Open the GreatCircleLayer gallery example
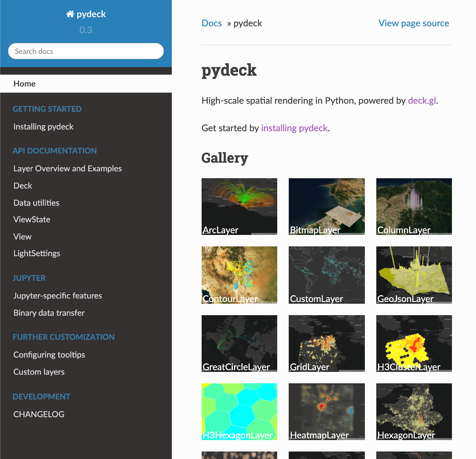The width and height of the screenshot is (476, 459). [239, 344]
